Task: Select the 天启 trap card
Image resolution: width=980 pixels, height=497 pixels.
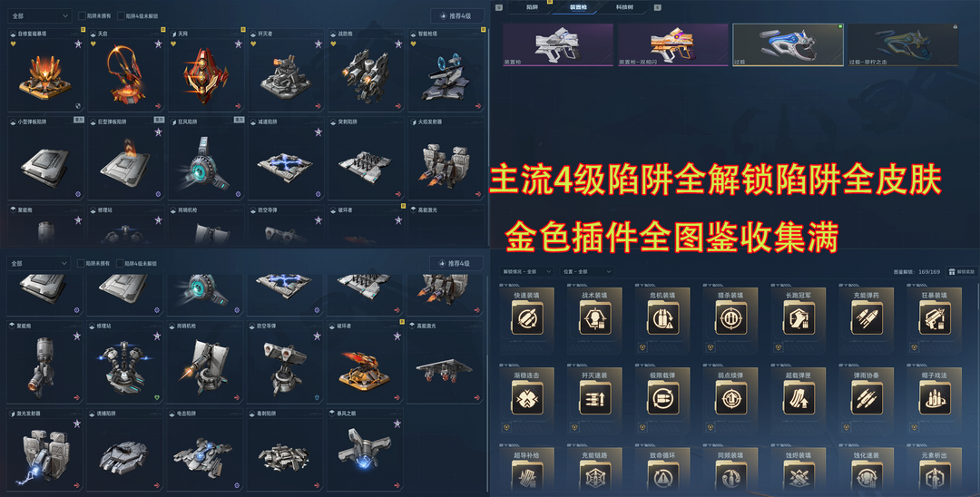Action: tap(126, 70)
